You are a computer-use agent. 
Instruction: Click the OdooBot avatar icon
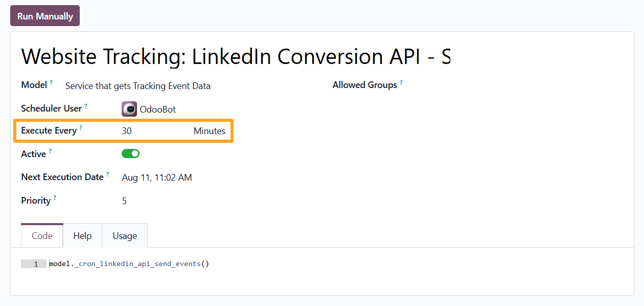pyautogui.click(x=129, y=109)
